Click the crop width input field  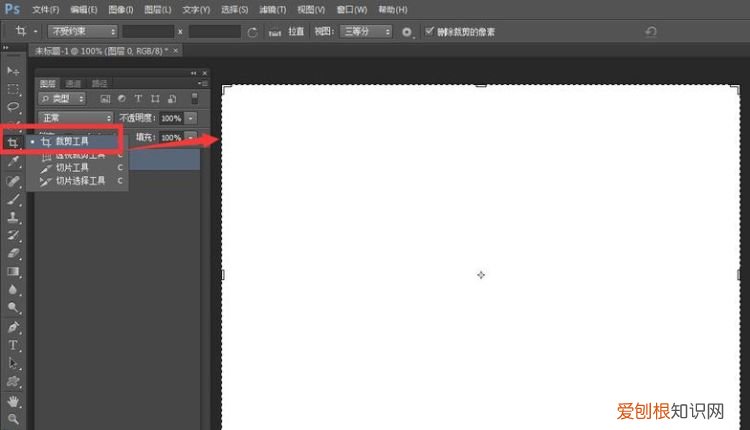(148, 32)
